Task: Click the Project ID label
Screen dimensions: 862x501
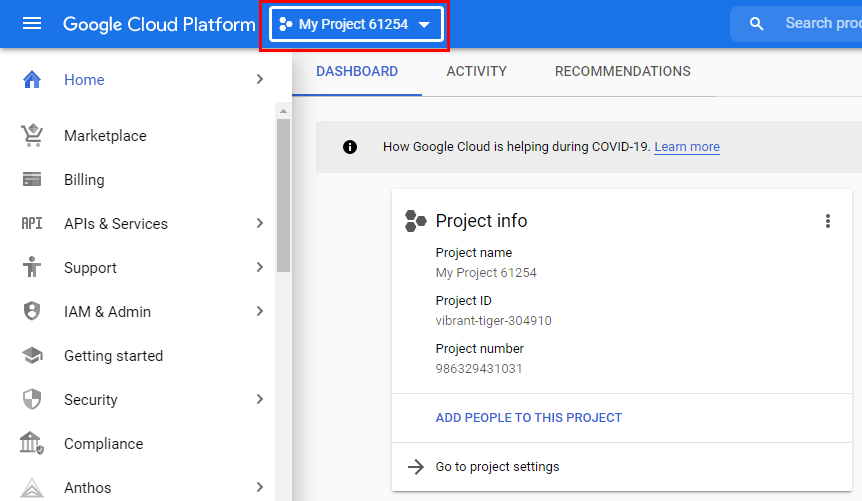Action: coord(463,301)
